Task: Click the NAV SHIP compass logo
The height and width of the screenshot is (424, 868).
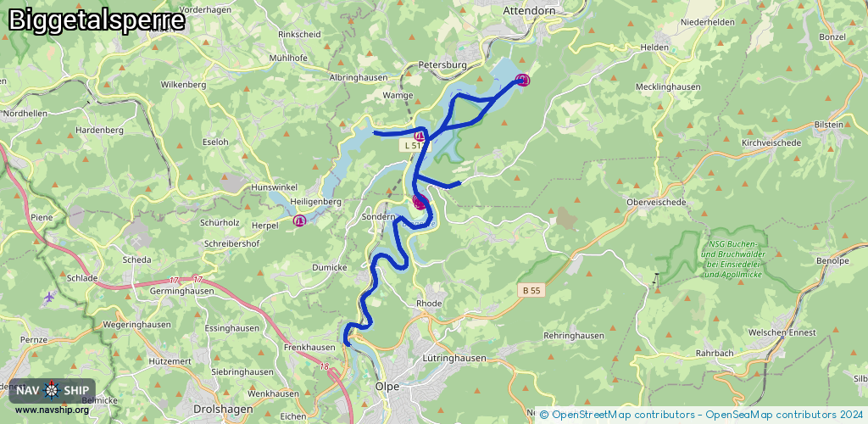Action: [x=52, y=390]
